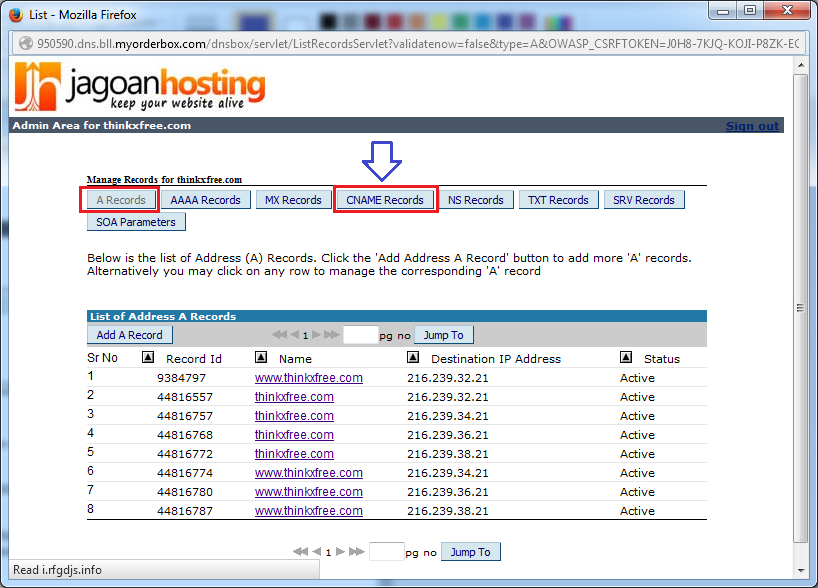818x588 pixels.
Task: Click the page scrollbar up arrow
Action: tap(801, 65)
